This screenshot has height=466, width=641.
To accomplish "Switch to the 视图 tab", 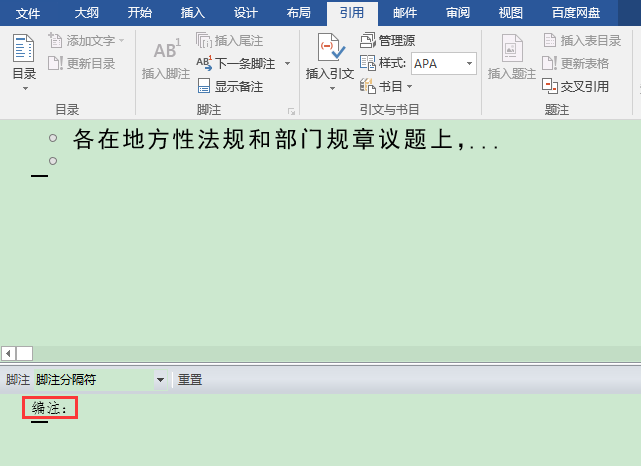I will coord(511,13).
